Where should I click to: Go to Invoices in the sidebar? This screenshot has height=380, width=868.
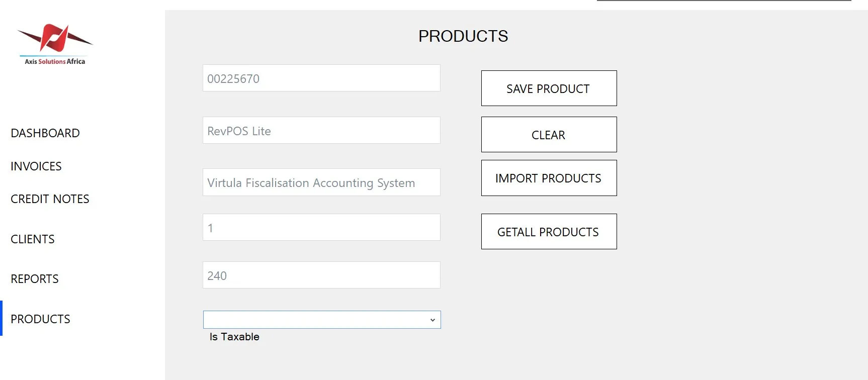tap(36, 166)
